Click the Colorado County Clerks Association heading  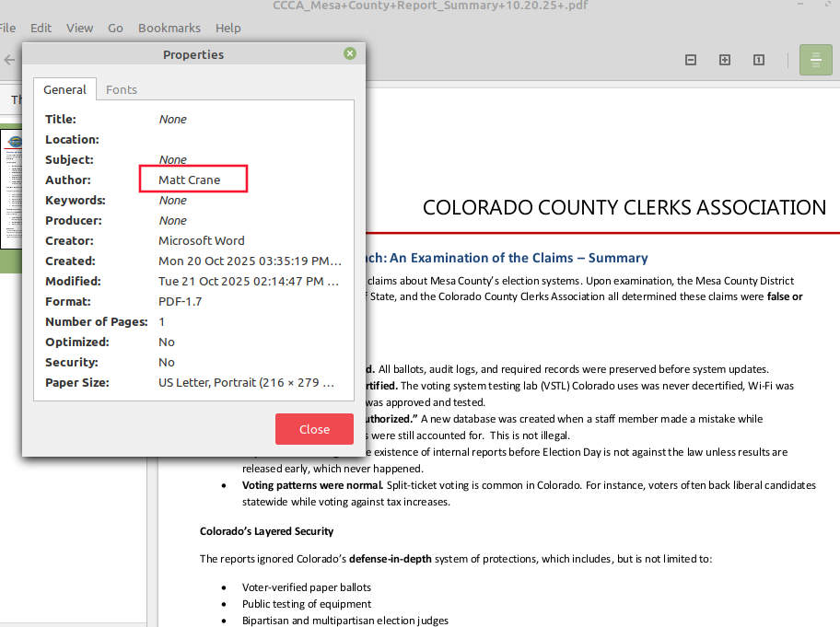tap(624, 207)
